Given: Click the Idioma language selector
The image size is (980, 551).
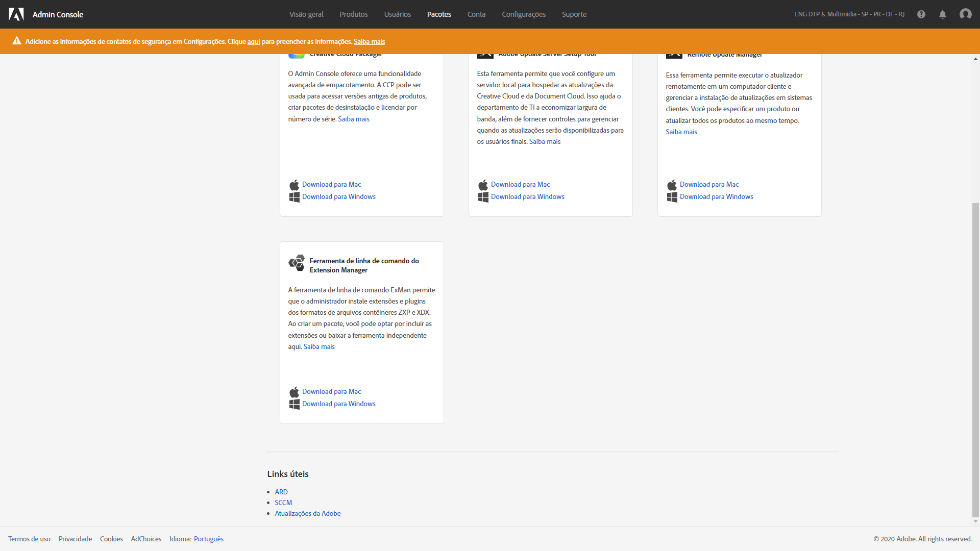Looking at the screenshot, I should point(208,539).
